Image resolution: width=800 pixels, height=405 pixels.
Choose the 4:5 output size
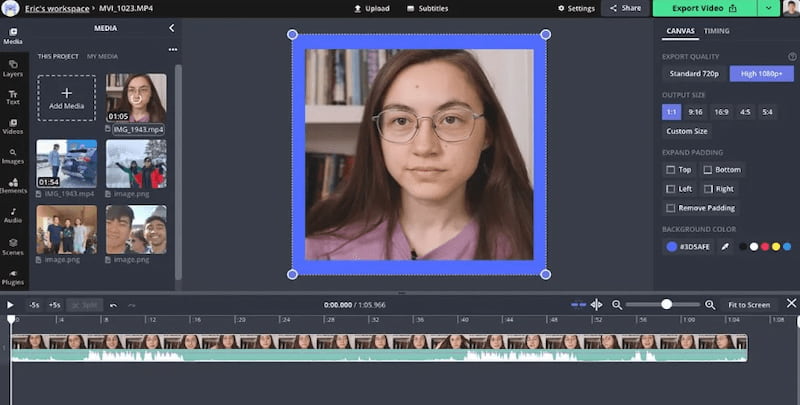point(745,112)
